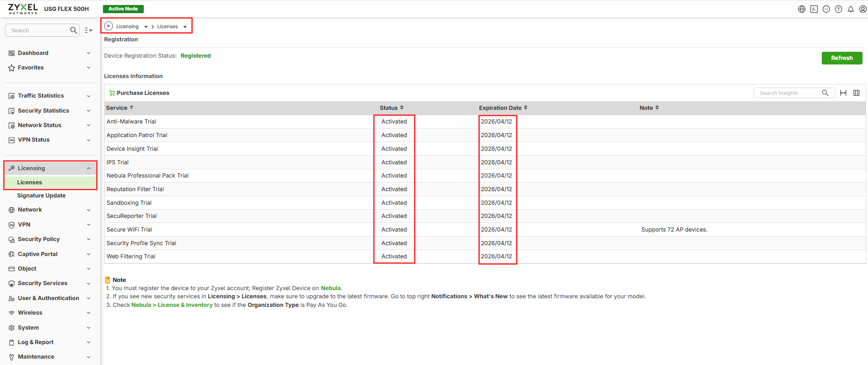Screen dimensions: 868x365
Task: Open the notifications bell icon
Action: 851,9
